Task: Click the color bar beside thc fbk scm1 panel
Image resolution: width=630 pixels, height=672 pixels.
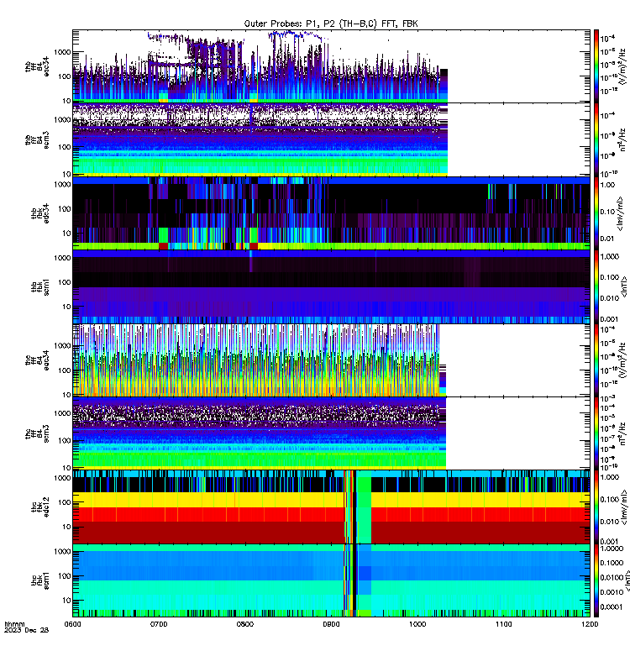Action: (596, 580)
